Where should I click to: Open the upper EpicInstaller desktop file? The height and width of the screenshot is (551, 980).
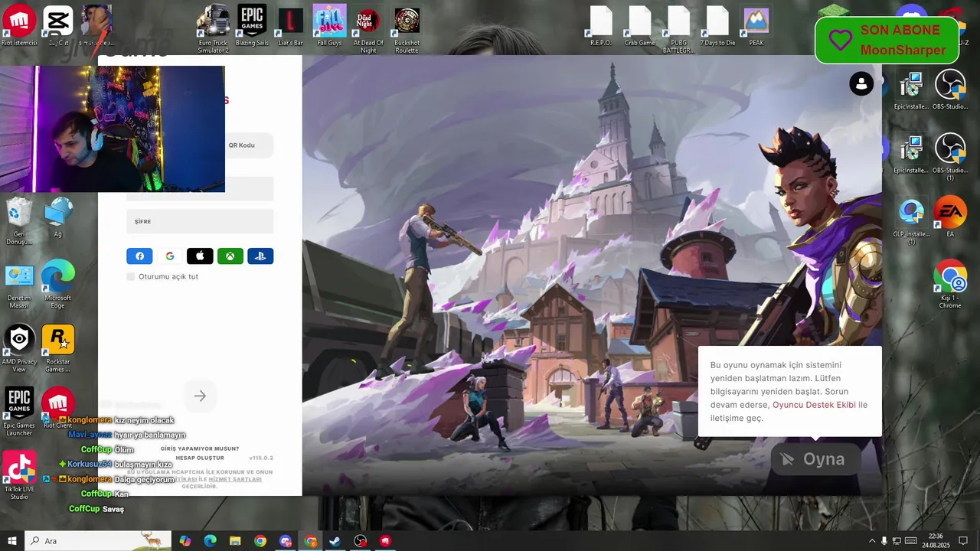click(911, 90)
